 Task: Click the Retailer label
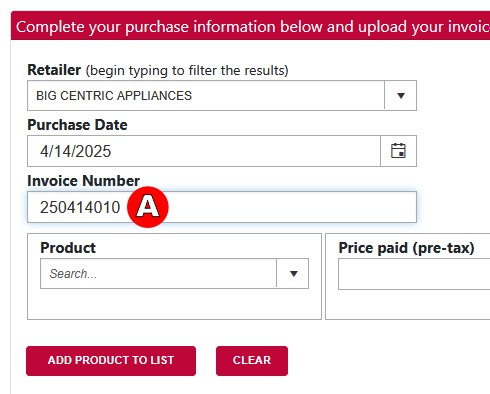[x=54, y=70]
